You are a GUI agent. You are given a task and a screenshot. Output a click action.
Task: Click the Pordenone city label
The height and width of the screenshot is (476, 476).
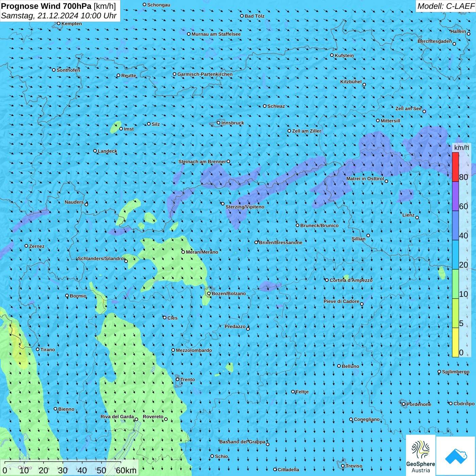pos(419,404)
